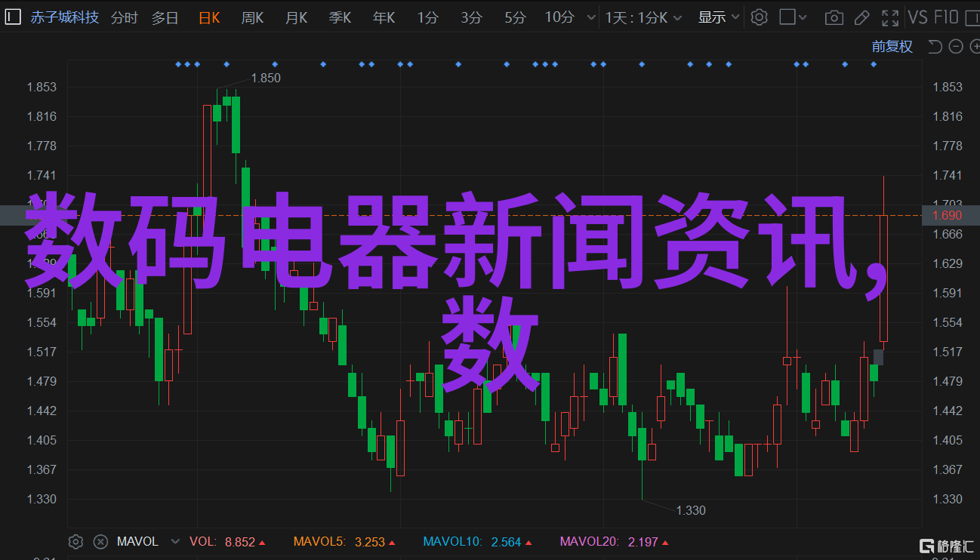This screenshot has width=980, height=560.
Task: Open MAVOL indicator settings gear
Action: (x=76, y=542)
